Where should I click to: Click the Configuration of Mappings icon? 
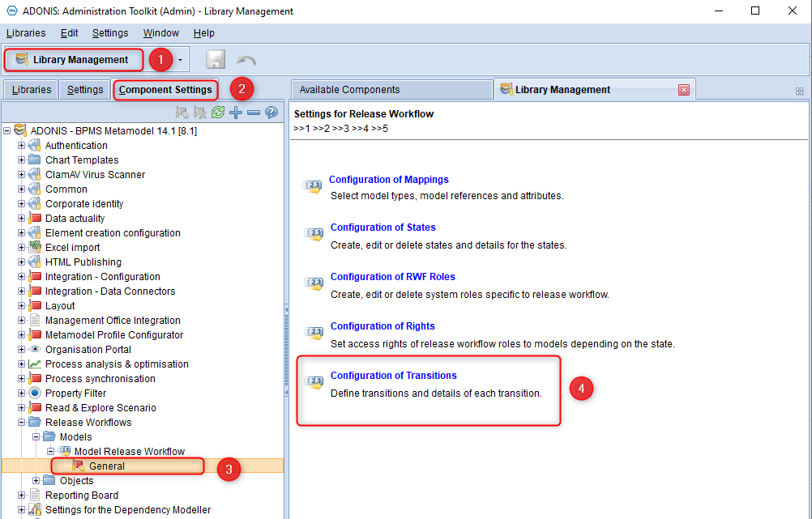(312, 187)
